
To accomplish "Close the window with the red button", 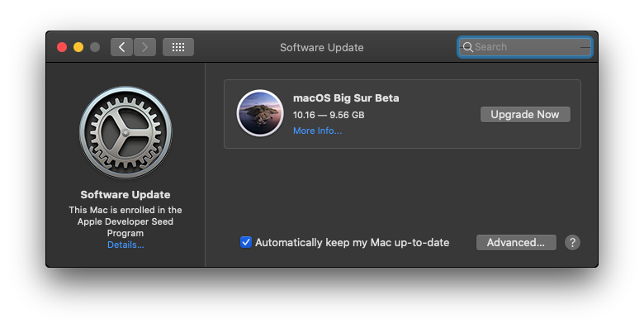I will 62,47.
